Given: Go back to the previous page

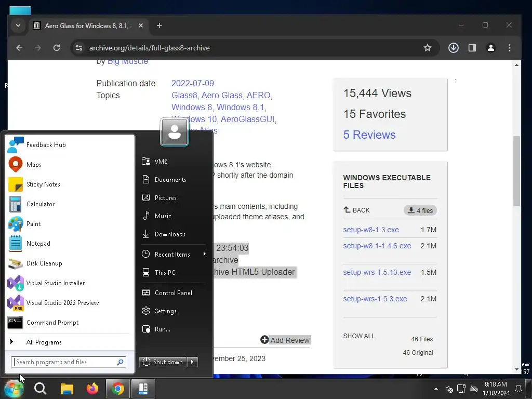Looking at the screenshot, I should [19, 48].
